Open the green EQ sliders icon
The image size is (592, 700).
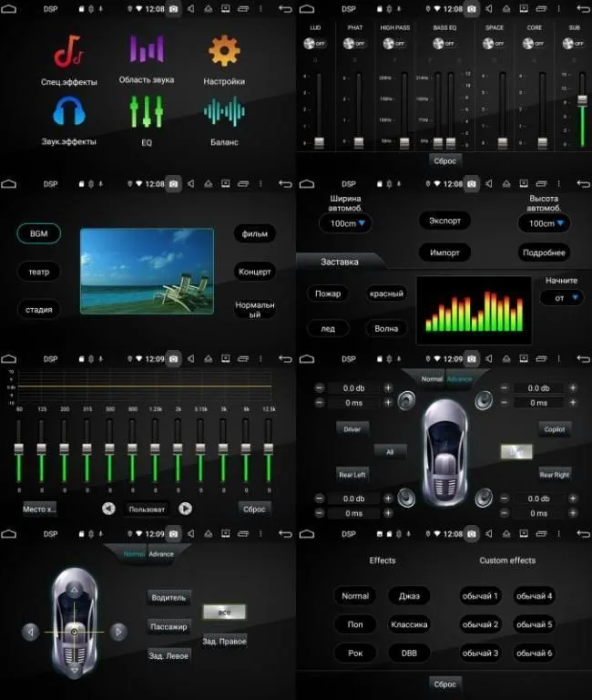(x=147, y=112)
